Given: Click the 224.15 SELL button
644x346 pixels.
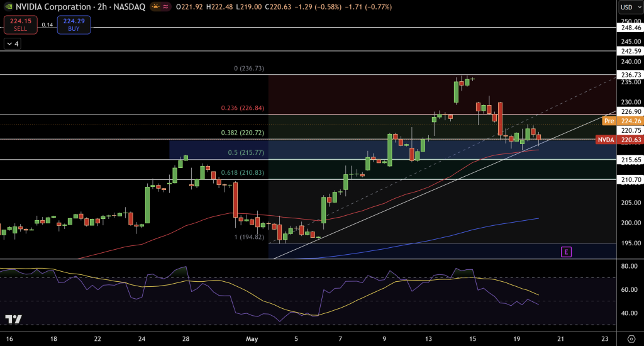Looking at the screenshot, I should pos(21,25).
